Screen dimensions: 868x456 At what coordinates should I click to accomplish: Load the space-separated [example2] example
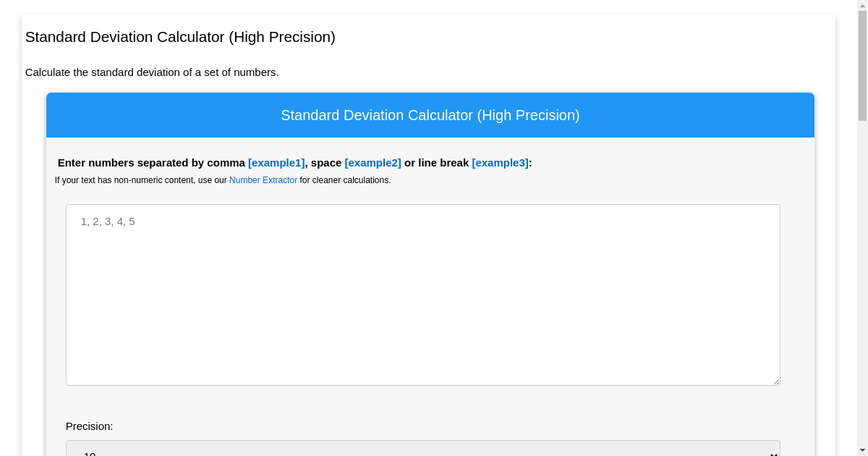point(373,163)
